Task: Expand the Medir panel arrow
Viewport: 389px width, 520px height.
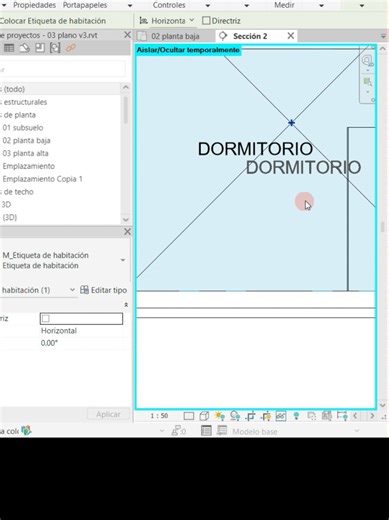Action: pyautogui.click(x=321, y=5)
